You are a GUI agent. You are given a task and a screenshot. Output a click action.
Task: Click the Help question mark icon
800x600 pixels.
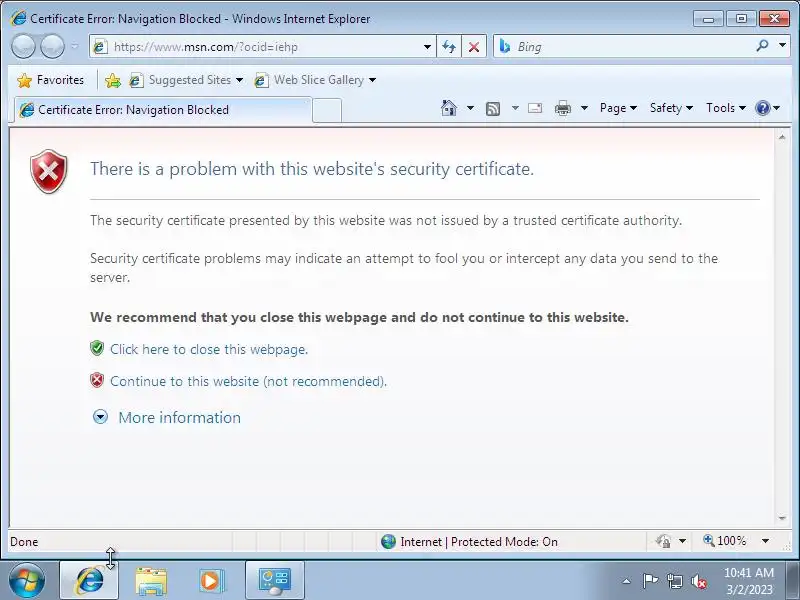[763, 108]
